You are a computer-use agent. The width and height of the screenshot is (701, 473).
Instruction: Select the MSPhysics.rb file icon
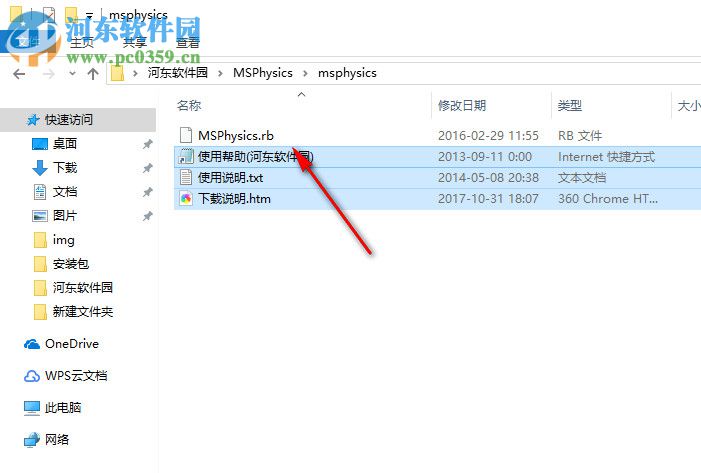(x=186, y=135)
